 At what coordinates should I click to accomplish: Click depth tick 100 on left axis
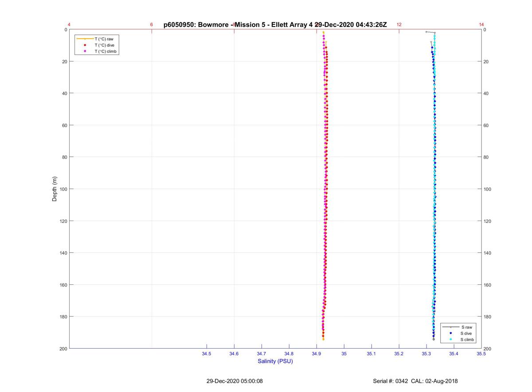pos(63,189)
